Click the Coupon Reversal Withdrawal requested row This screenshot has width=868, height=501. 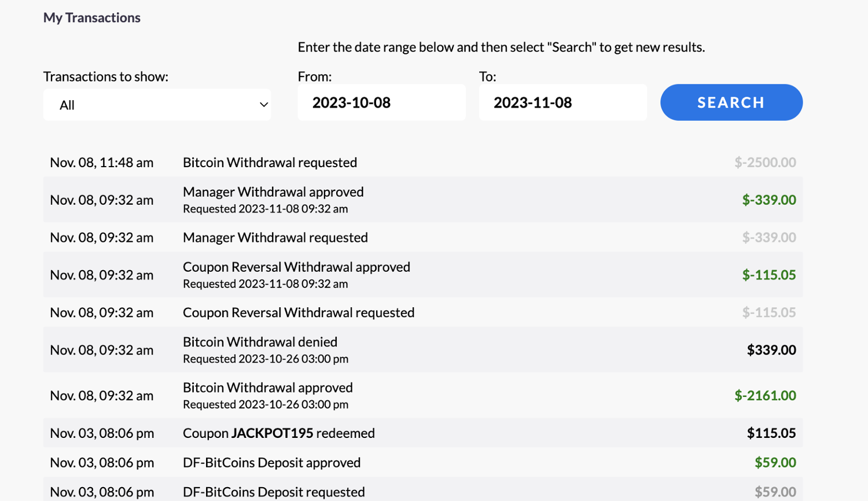(299, 313)
